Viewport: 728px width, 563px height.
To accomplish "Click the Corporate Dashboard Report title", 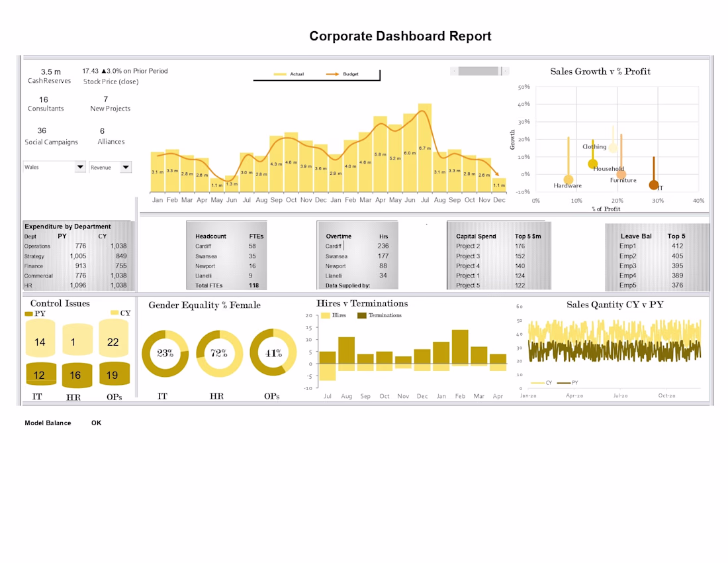I will (x=400, y=36).
